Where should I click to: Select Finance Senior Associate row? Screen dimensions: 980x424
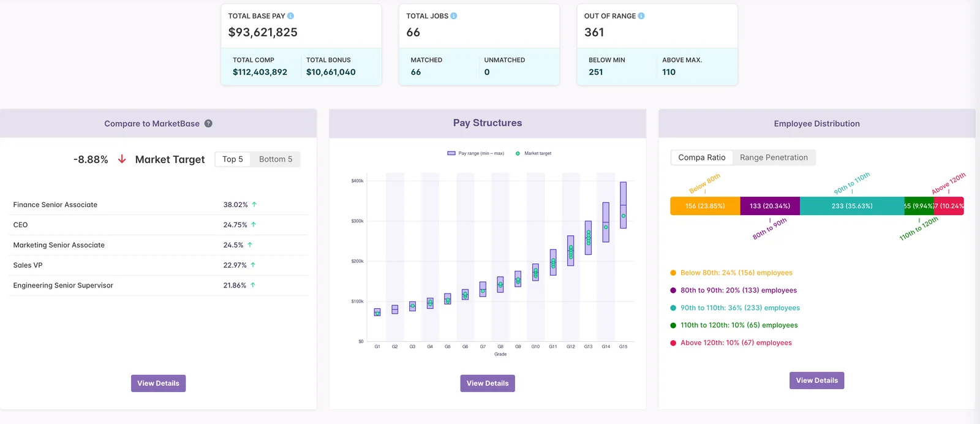[x=158, y=205]
